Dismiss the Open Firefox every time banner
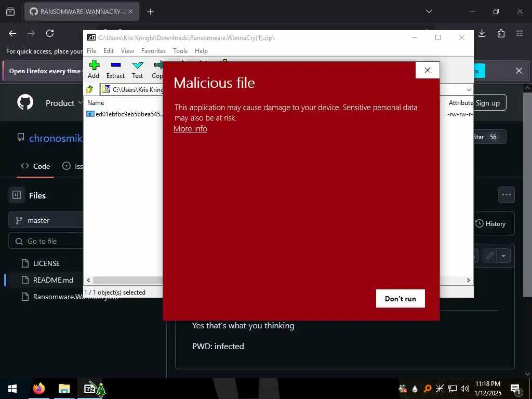532x399 pixels. 519,71
